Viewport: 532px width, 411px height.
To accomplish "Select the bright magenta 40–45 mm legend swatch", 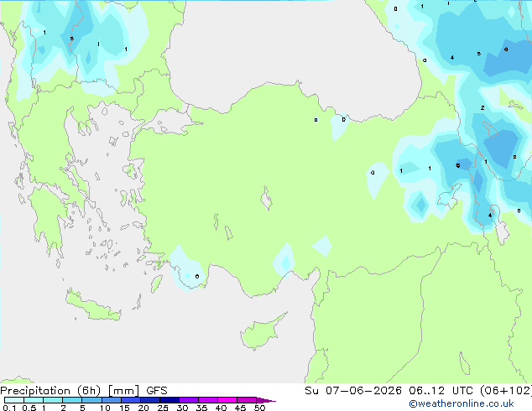I will (227, 400).
